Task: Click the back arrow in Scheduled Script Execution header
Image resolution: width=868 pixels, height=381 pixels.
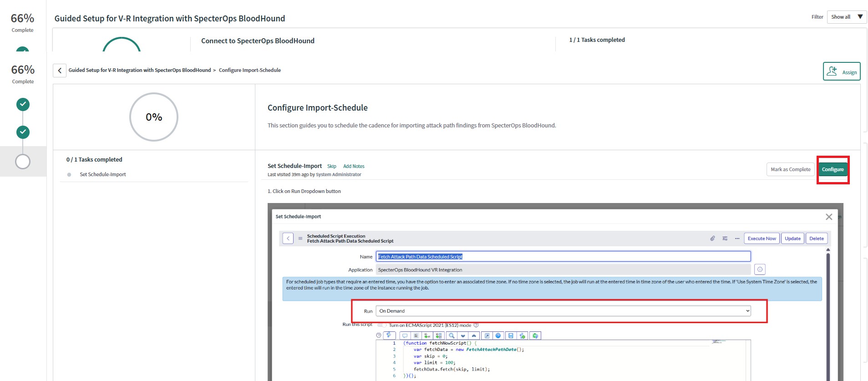Action: [x=288, y=239]
